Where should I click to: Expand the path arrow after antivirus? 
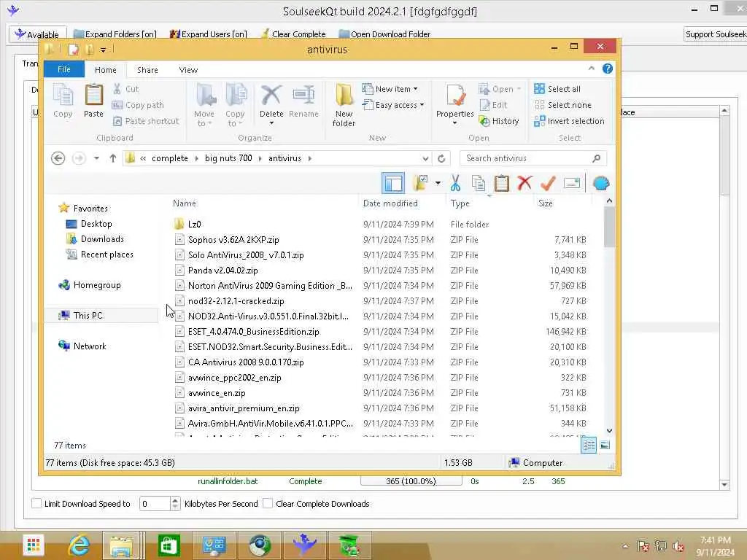(309, 158)
